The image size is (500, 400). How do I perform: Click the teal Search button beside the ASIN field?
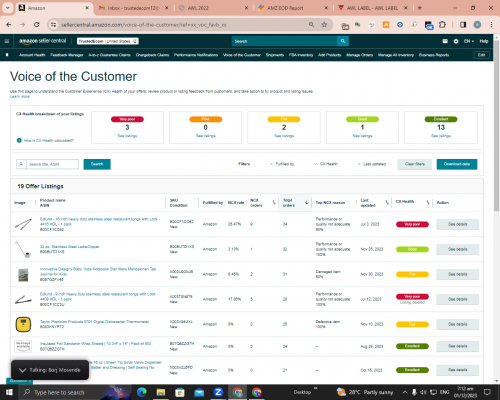coord(97,164)
